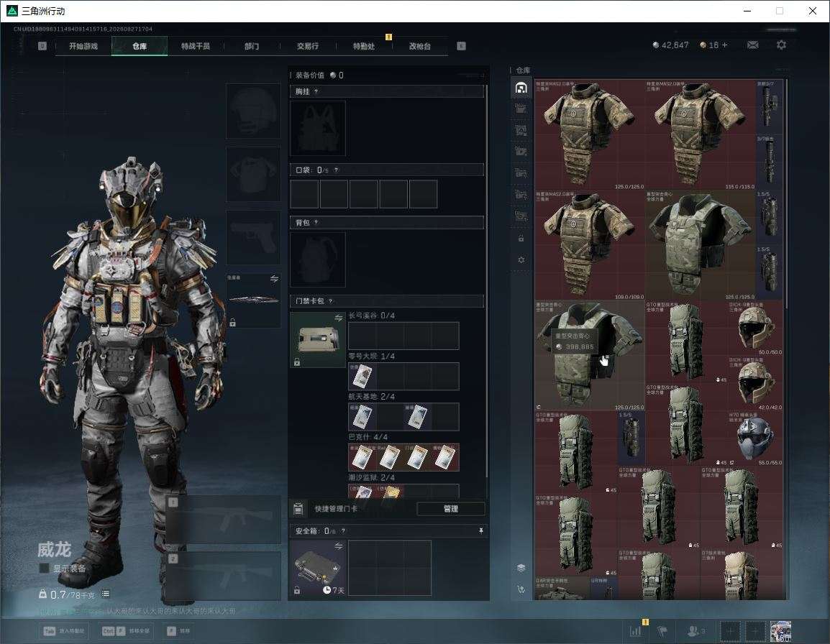The width and height of the screenshot is (830, 644).
Task: Click the swap arrows on the keycard case
Action: [338, 318]
